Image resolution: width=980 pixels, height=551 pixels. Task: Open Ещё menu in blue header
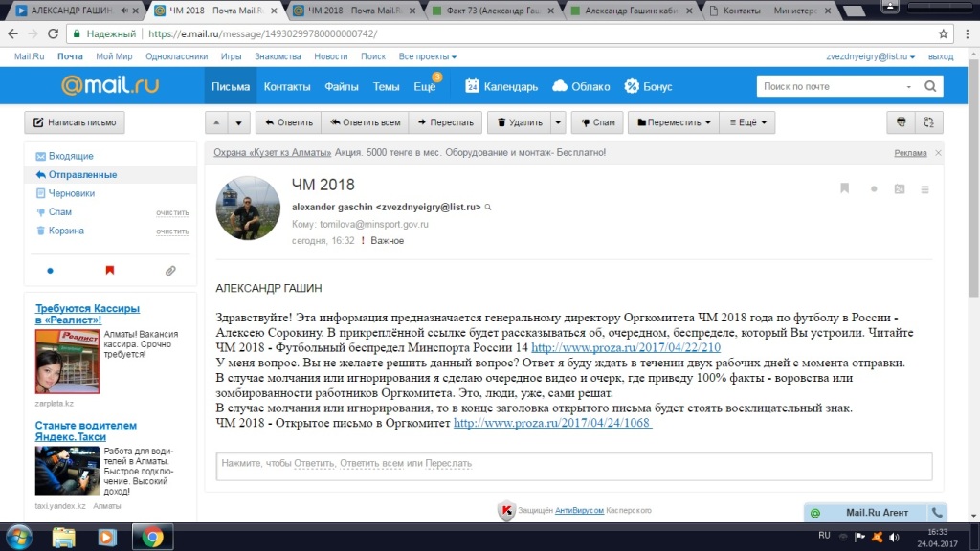pos(425,86)
